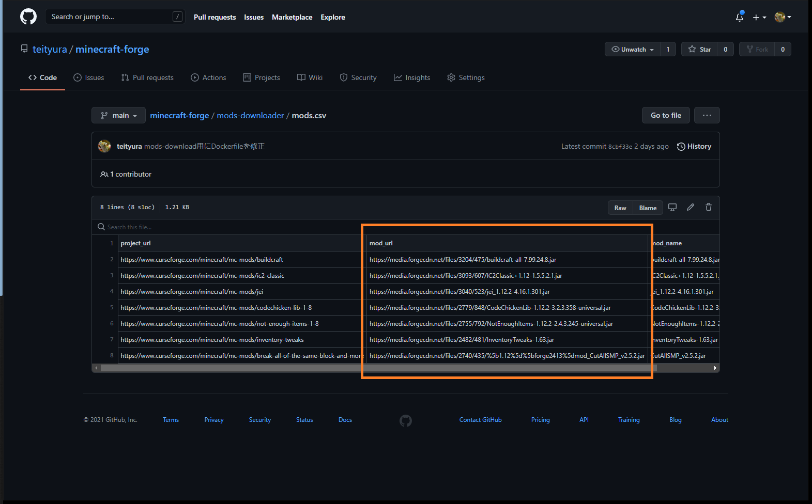Screen dimensions: 812x504
Task: Click the footer GitHub octocat logo
Action: pos(406,420)
